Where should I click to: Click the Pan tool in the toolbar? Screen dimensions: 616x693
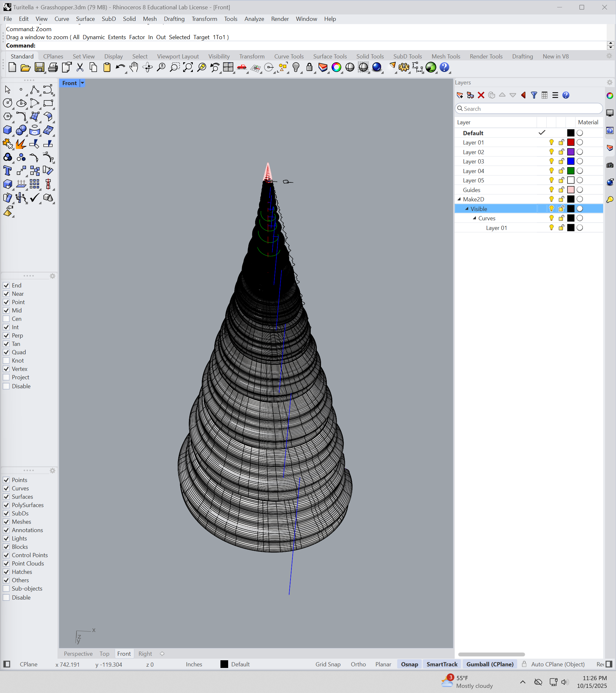(x=134, y=67)
